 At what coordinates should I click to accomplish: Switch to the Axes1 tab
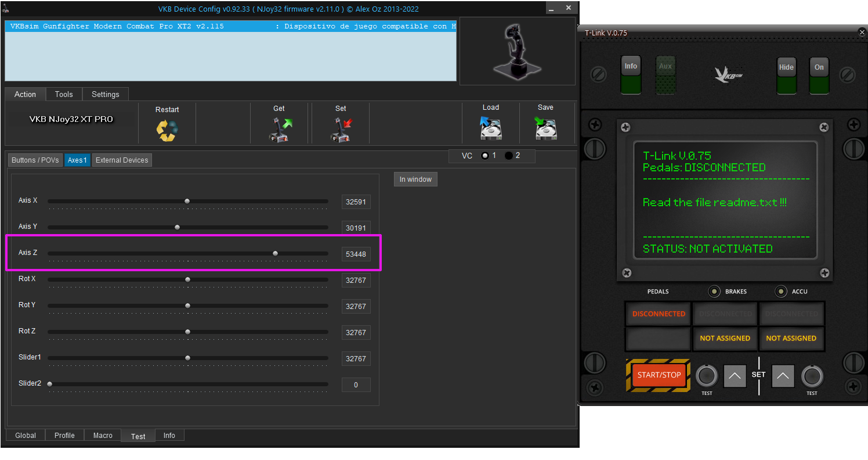(x=77, y=160)
